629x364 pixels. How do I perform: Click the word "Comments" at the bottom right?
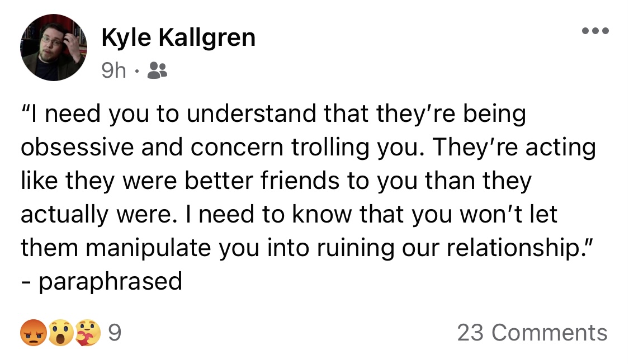pos(550,333)
